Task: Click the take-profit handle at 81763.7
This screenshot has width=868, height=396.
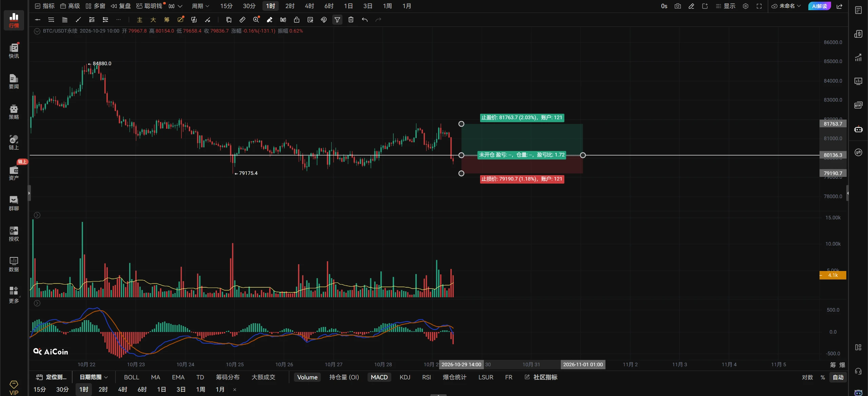Action: 461,124
